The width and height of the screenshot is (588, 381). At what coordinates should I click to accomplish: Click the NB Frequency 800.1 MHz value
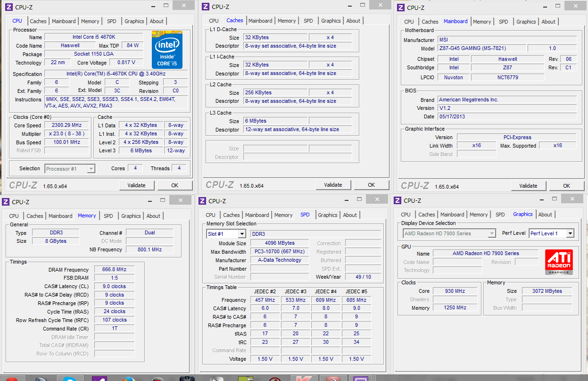149,250
